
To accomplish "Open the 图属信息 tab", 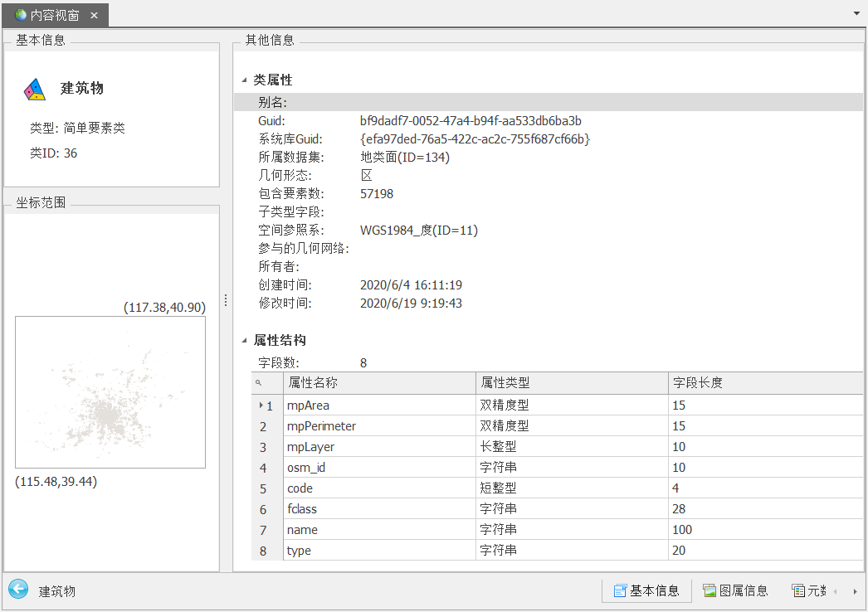I will [x=735, y=590].
